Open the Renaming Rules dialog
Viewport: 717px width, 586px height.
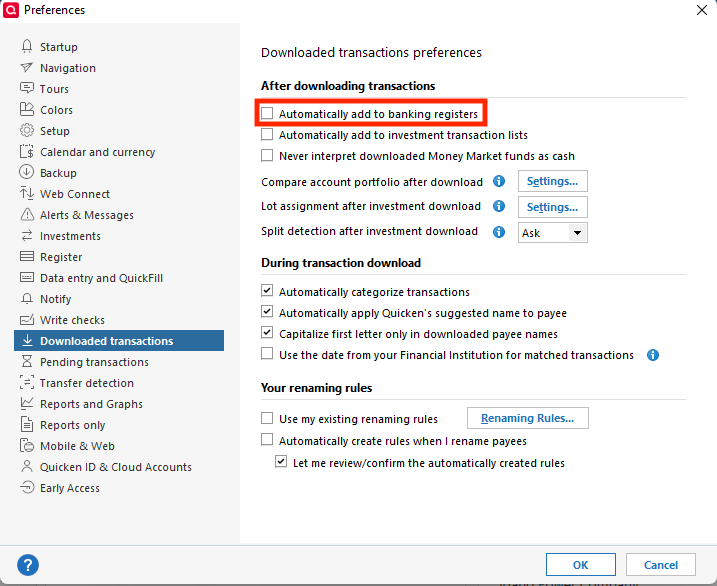coord(528,418)
